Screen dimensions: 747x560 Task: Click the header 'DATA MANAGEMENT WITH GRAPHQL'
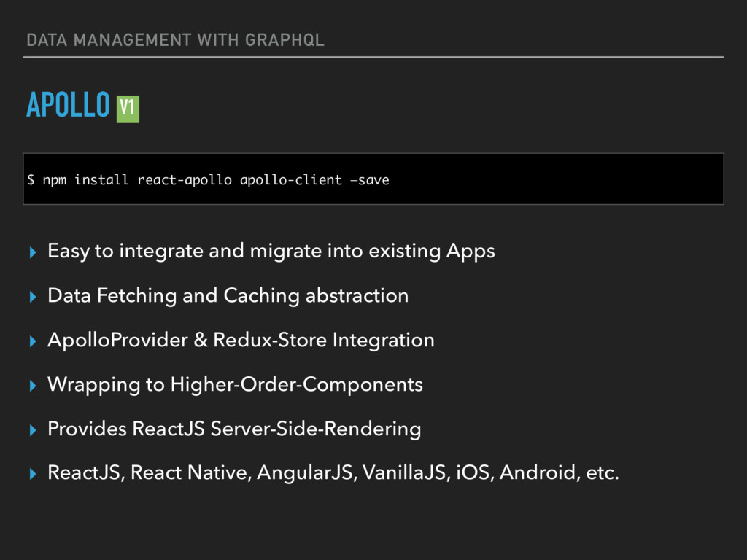click(175, 40)
